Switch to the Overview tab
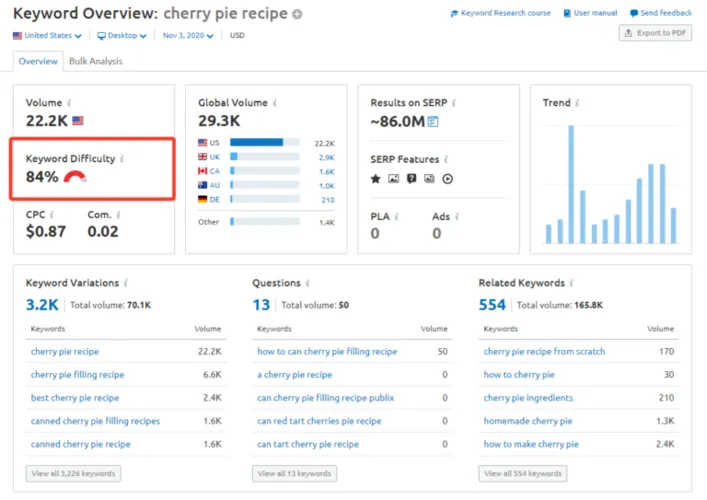707x500 pixels. tap(38, 61)
